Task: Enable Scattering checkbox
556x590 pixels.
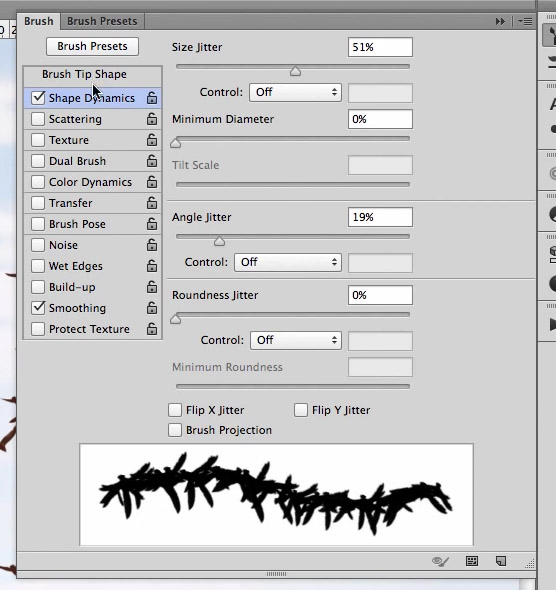Action: tap(38, 119)
